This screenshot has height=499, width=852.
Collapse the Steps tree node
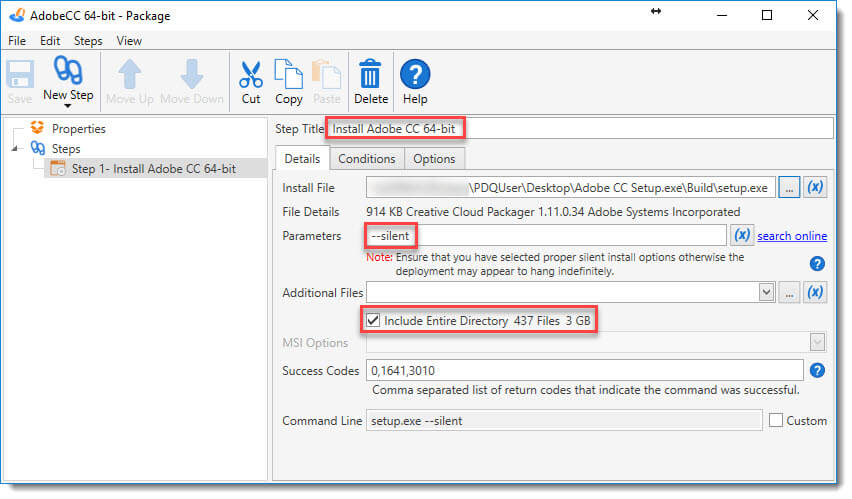point(15,148)
